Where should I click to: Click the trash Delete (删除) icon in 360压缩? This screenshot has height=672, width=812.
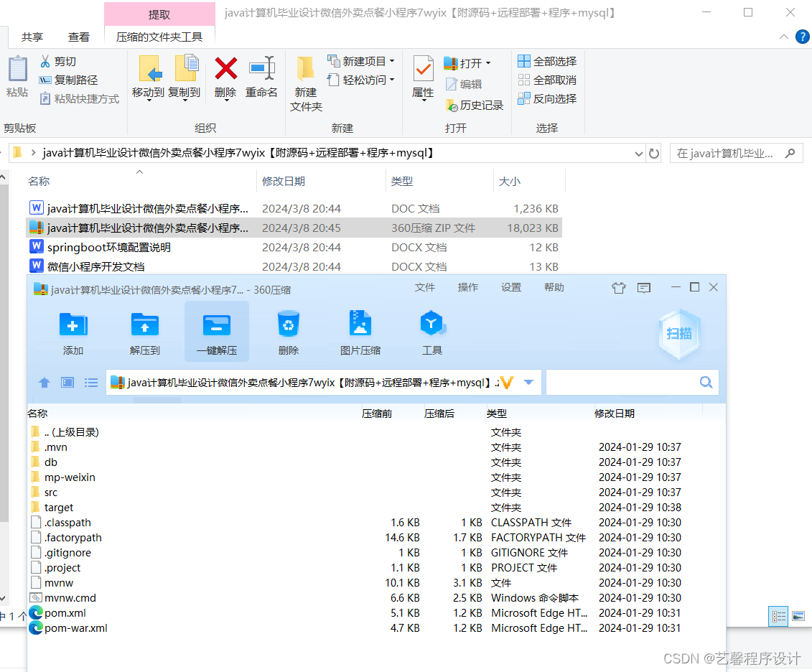click(289, 325)
